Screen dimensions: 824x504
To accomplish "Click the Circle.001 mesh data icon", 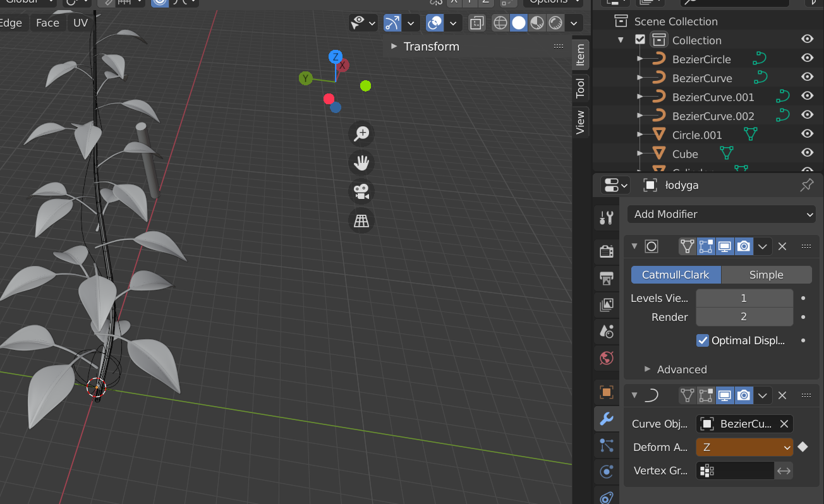I will [x=750, y=135].
